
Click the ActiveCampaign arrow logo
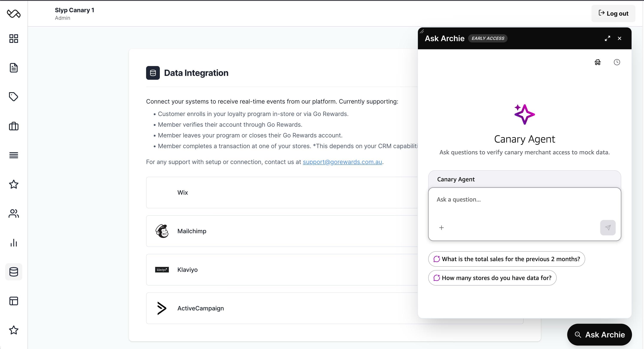[162, 308]
